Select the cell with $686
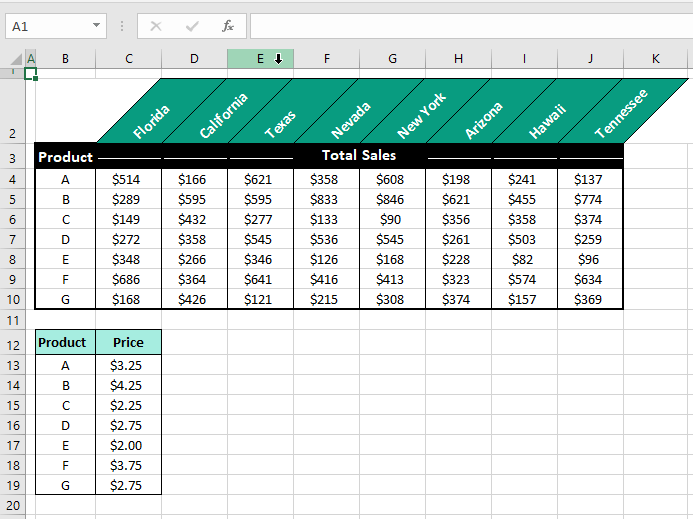This screenshot has width=693, height=519. coord(129,279)
